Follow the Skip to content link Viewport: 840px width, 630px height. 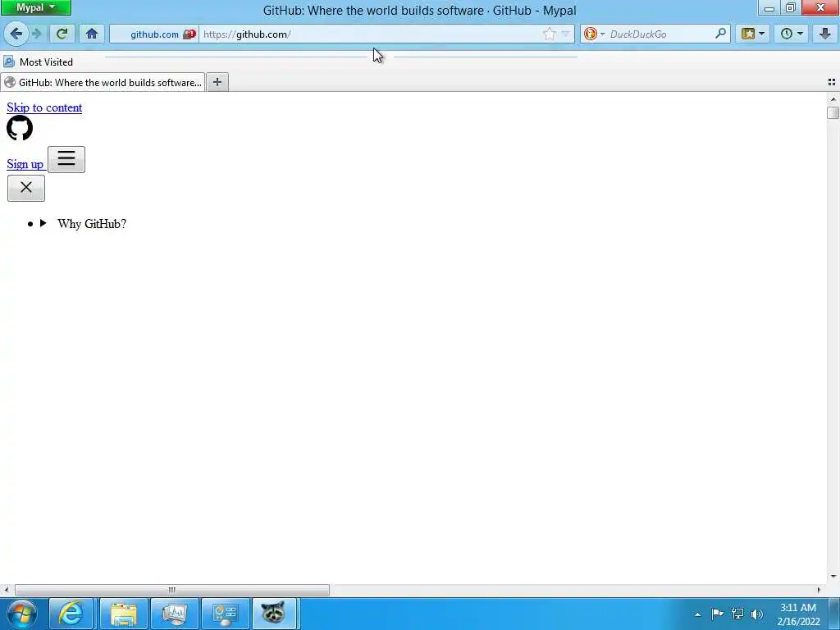pos(44,107)
